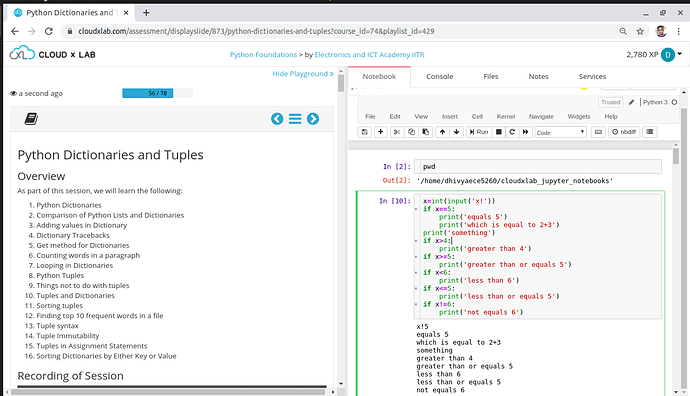690x396 pixels.
Task: Bookmark this page with the star icon
Action: tap(640, 31)
